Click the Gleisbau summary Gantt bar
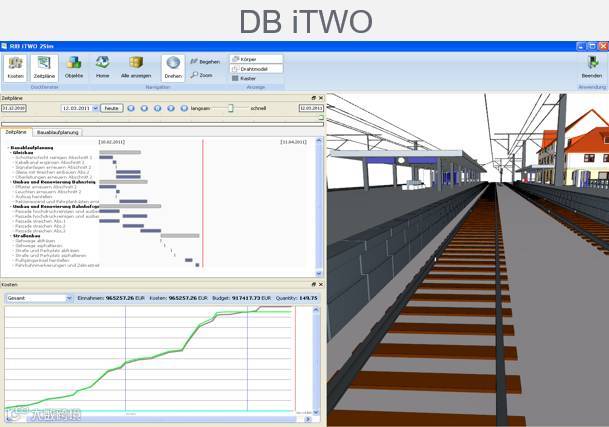 tap(120, 152)
